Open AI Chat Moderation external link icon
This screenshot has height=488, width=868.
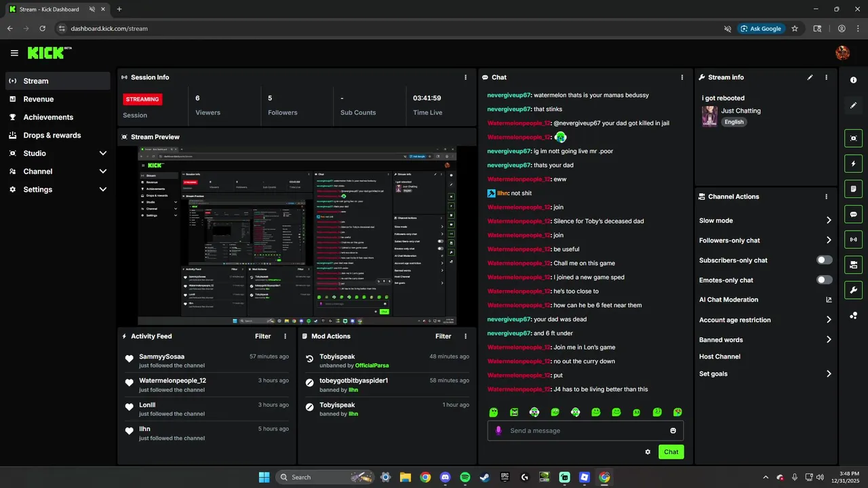829,300
